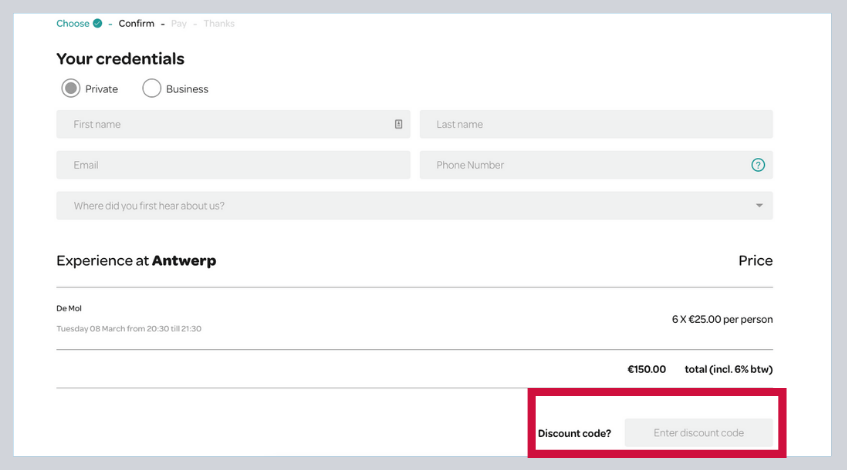Select the Private radio button

71,88
